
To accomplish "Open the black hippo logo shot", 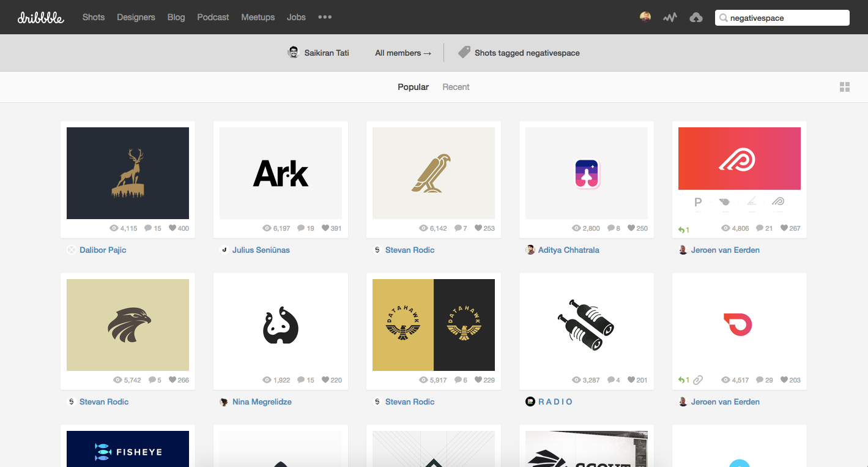I will point(281,325).
